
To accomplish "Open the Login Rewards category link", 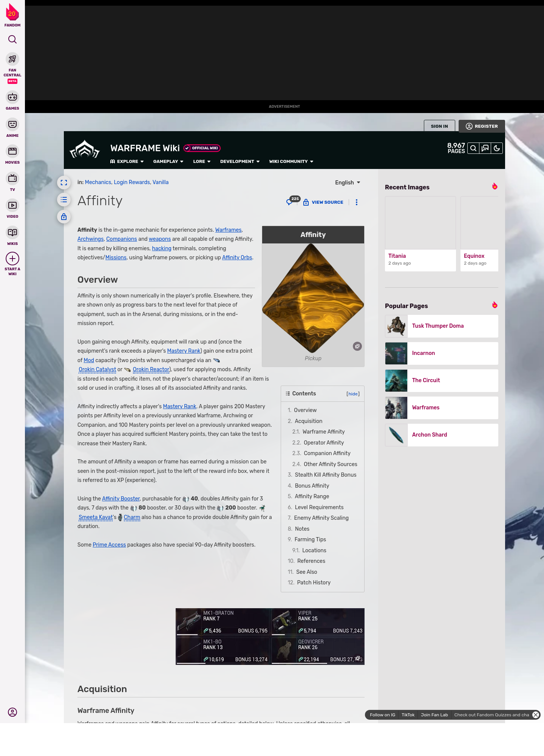I will coord(132,182).
